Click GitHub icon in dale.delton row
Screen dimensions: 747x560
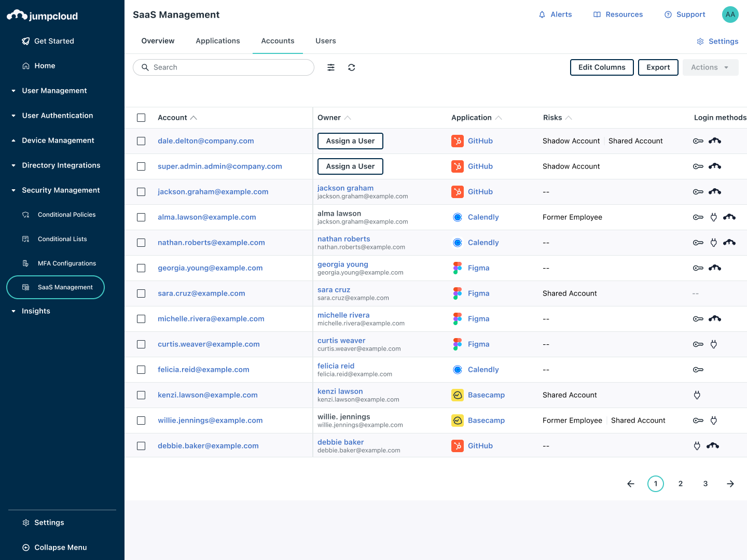tap(458, 141)
